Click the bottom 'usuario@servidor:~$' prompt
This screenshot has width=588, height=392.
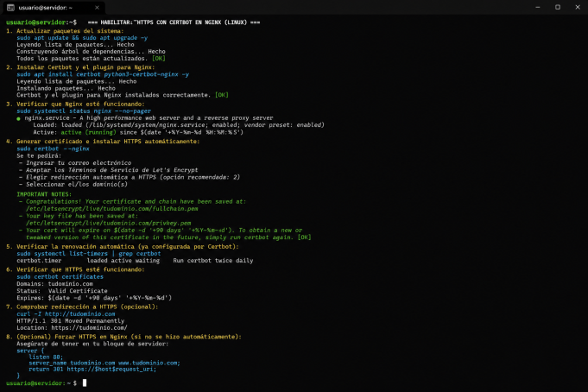tap(41, 383)
